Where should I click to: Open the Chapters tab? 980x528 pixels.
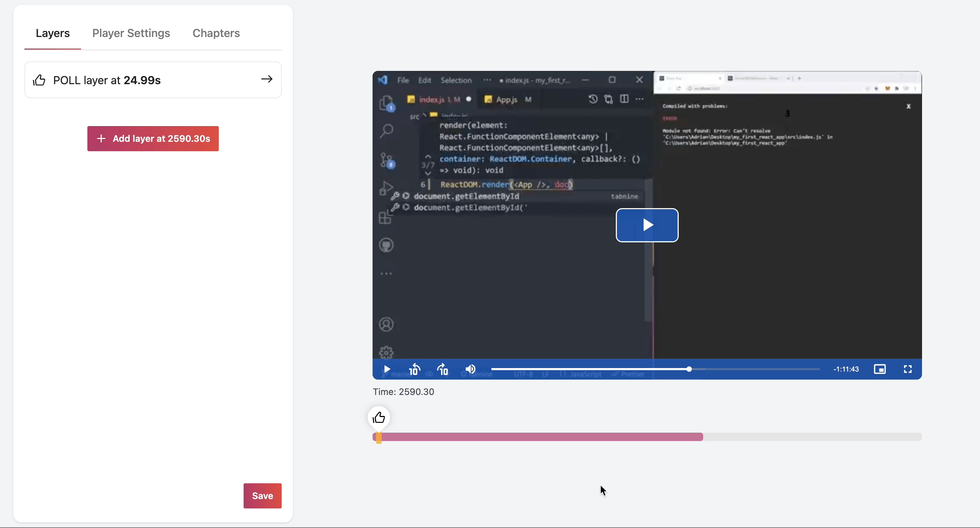pyautogui.click(x=216, y=34)
